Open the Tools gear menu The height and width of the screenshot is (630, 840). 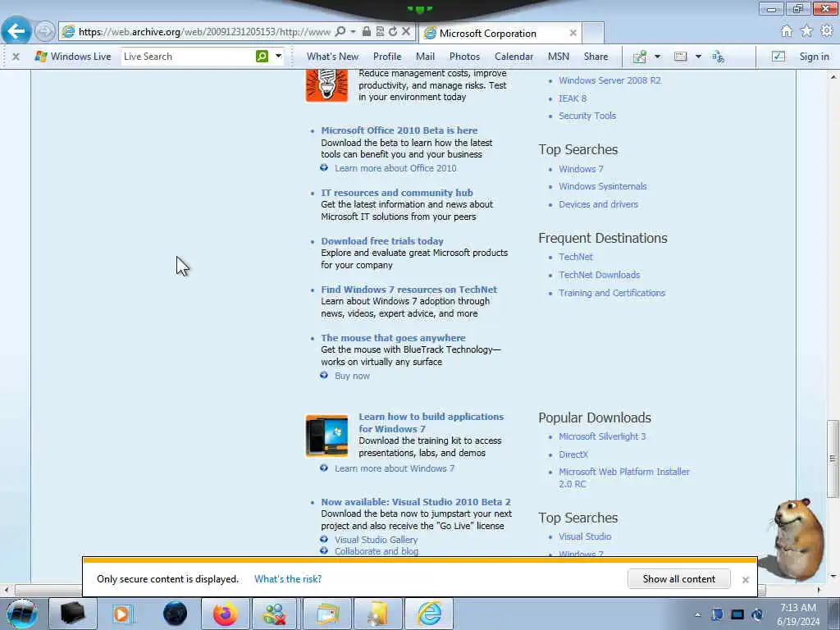827,31
